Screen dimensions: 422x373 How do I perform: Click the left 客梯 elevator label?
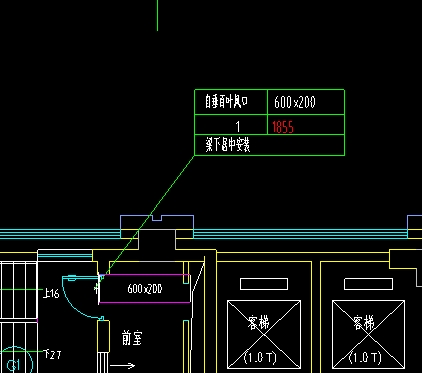[x=258, y=322]
